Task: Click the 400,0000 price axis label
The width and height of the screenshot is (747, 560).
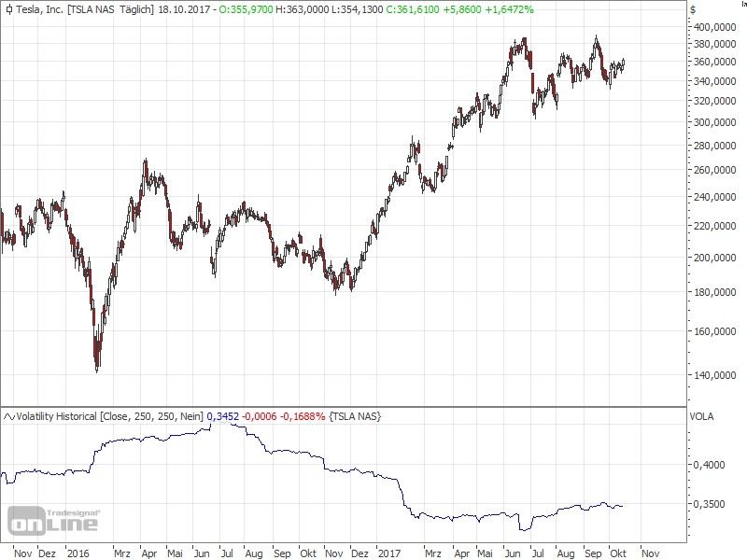Action: (x=715, y=27)
